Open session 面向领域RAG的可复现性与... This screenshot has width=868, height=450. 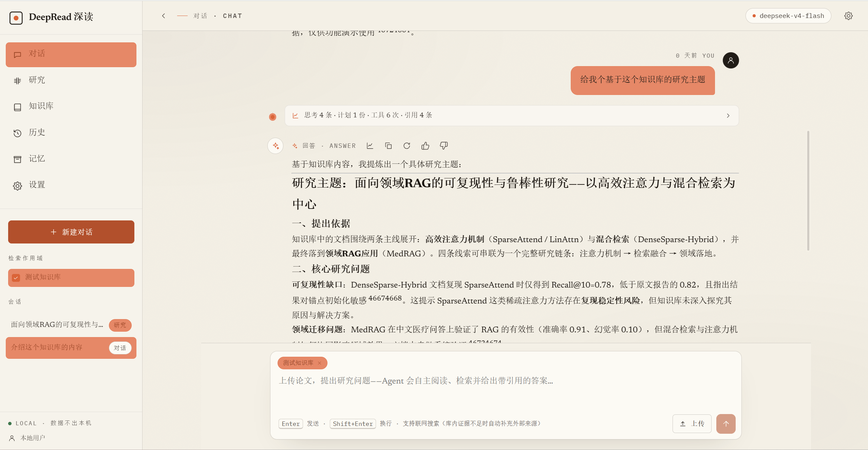point(57,325)
